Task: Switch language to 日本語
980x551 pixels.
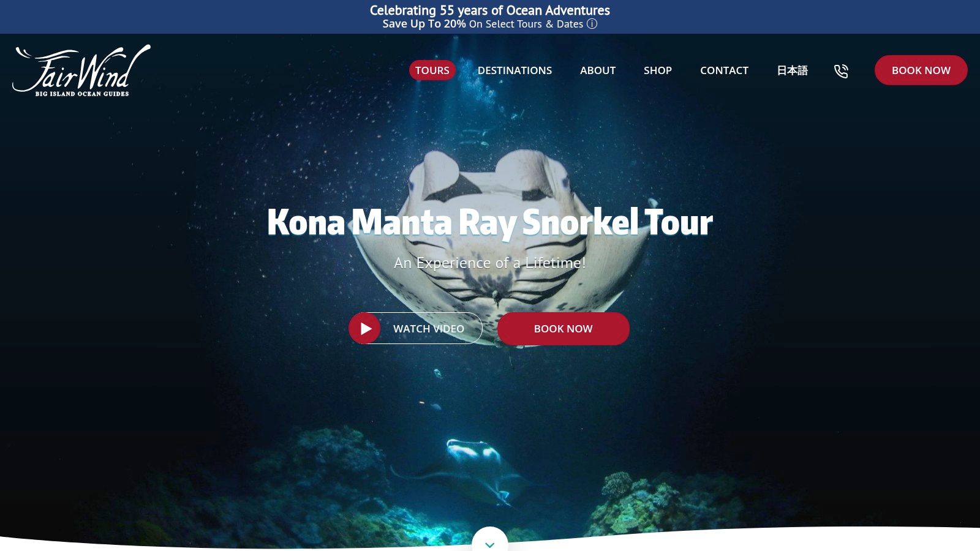Action: pos(792,70)
